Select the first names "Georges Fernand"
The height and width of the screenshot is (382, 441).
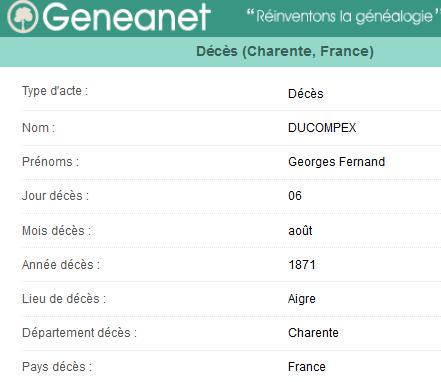[x=336, y=162]
